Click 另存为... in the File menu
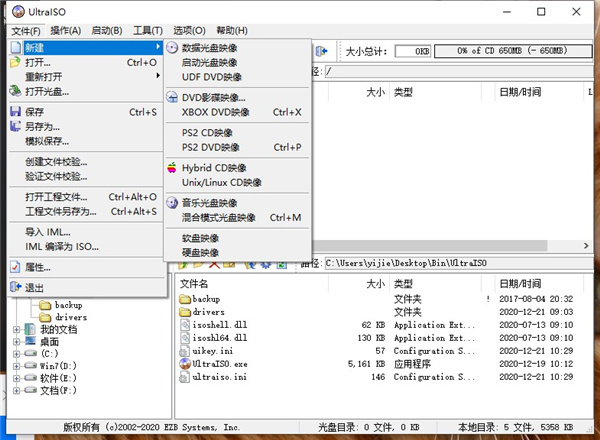The width and height of the screenshot is (600, 440). [43, 127]
